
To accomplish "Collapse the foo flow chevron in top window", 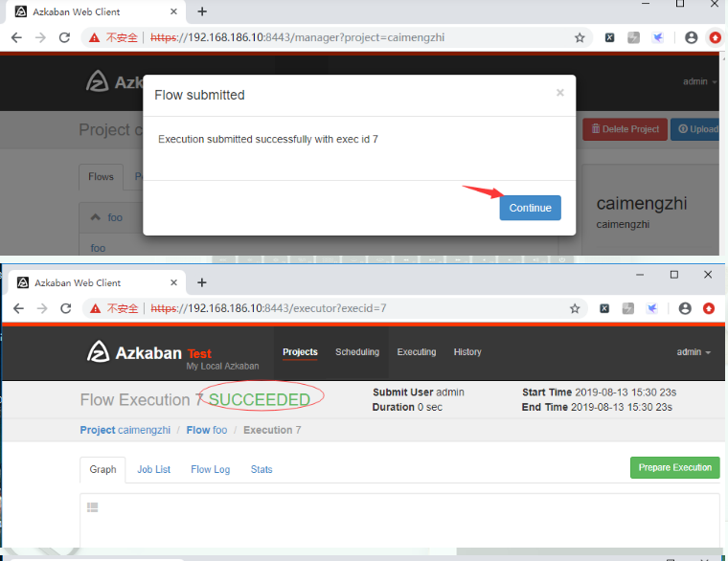I will tap(95, 217).
